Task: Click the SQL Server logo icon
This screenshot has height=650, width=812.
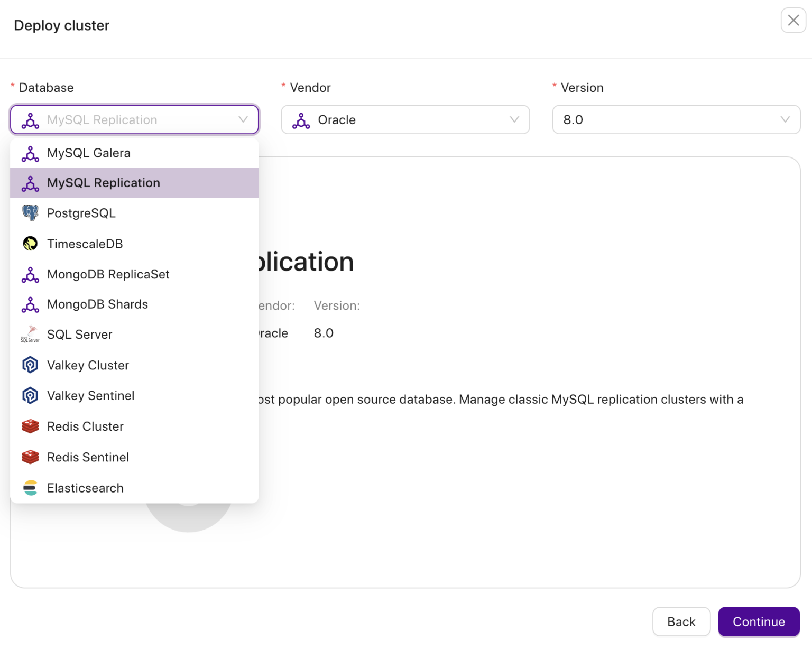Action: point(30,335)
